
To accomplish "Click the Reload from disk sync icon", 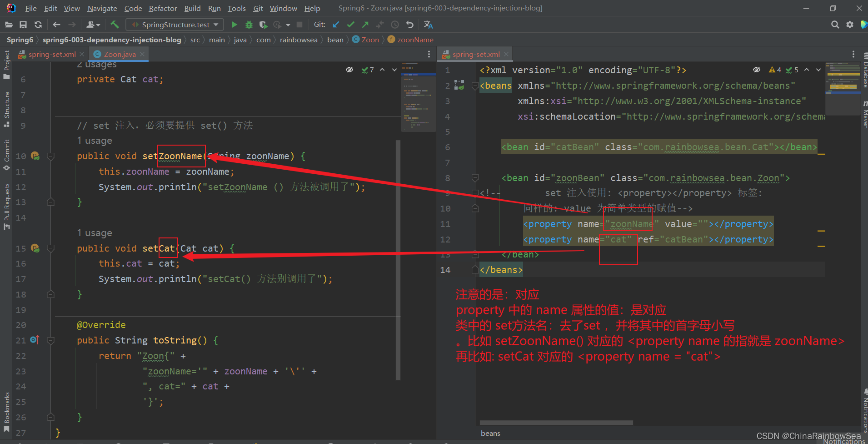I will (38, 25).
